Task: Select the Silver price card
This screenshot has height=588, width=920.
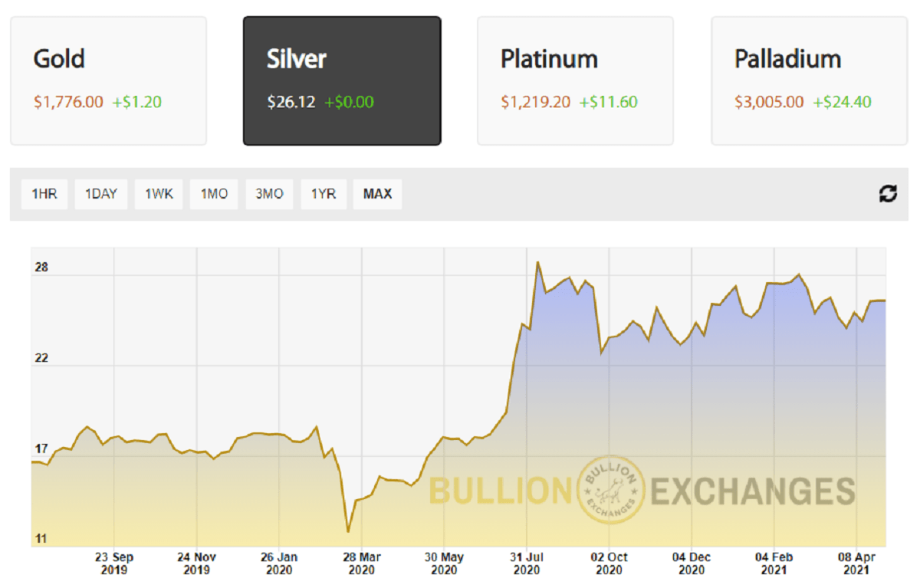Action: pos(342,80)
